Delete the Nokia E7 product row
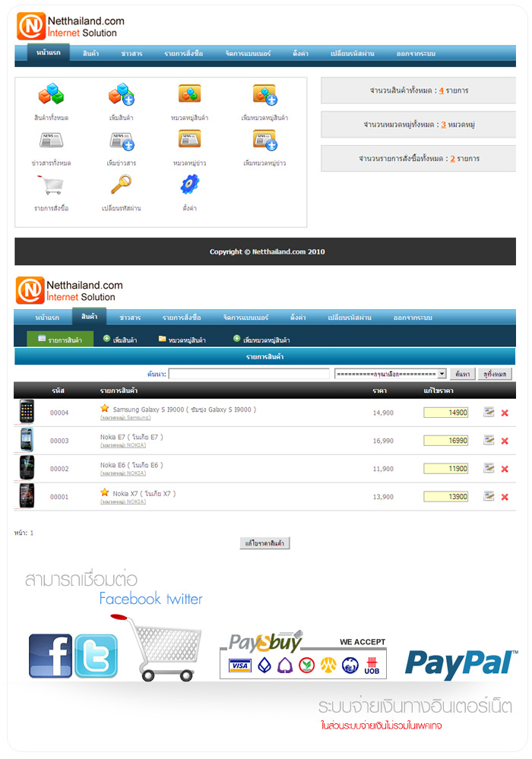532x759 pixels. click(505, 441)
